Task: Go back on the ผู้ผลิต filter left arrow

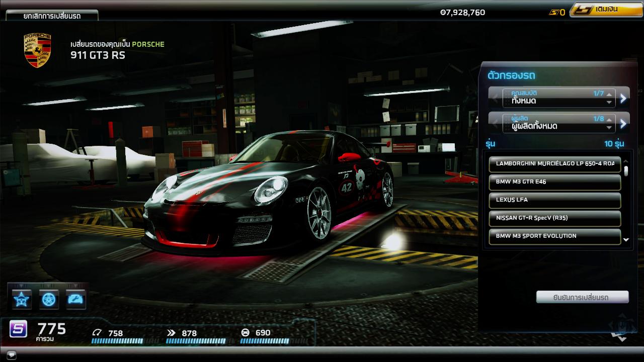Action: tap(495, 123)
